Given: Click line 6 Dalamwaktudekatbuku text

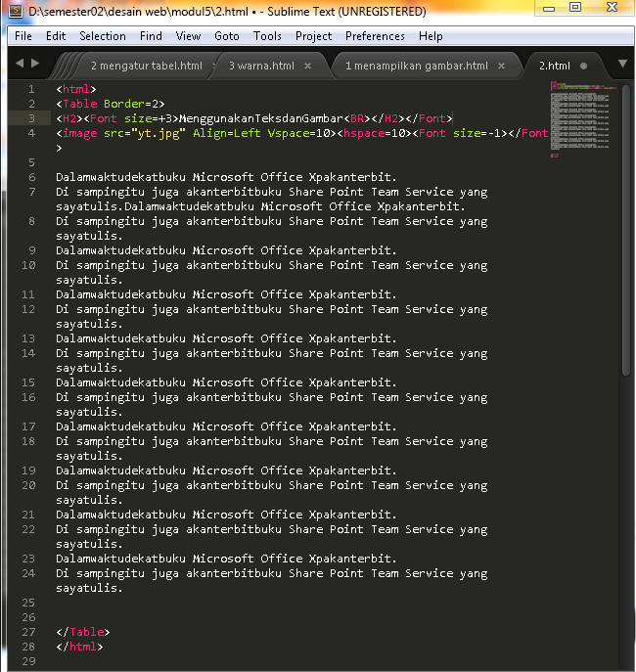Looking at the screenshot, I should [121, 177].
